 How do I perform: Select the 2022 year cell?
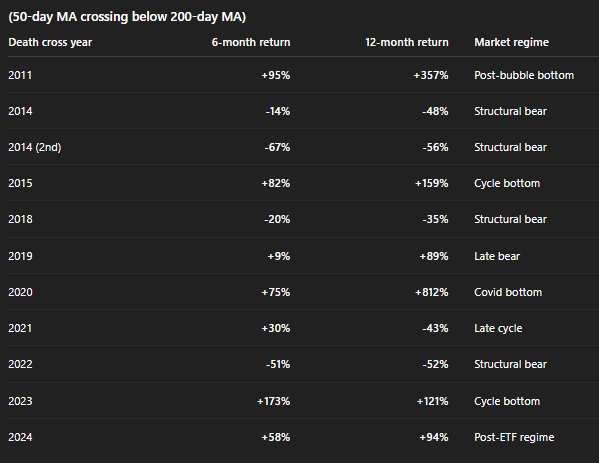pyautogui.click(x=20, y=364)
